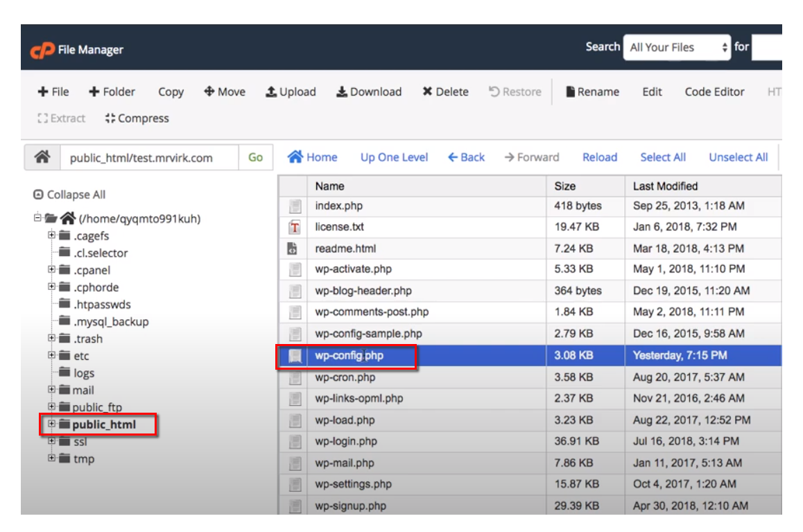Select the wp-settings.php file name
The image size is (803, 532).
coord(354,484)
